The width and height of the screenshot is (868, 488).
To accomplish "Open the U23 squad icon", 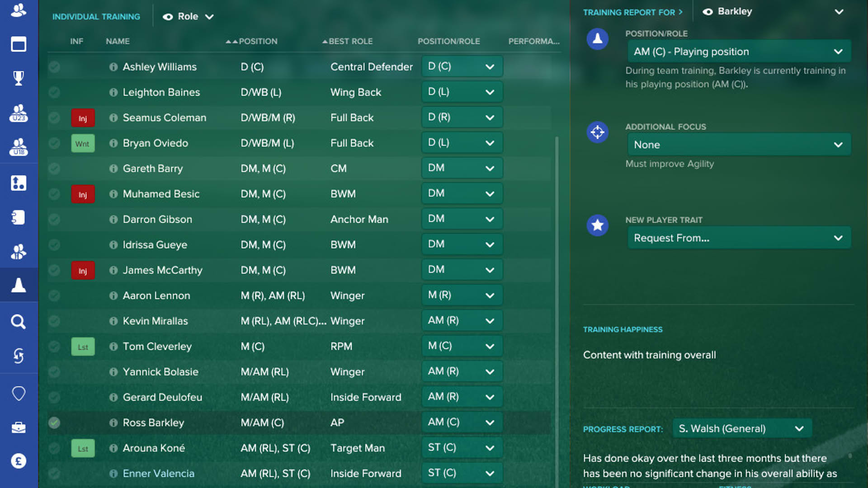I will [x=19, y=113].
